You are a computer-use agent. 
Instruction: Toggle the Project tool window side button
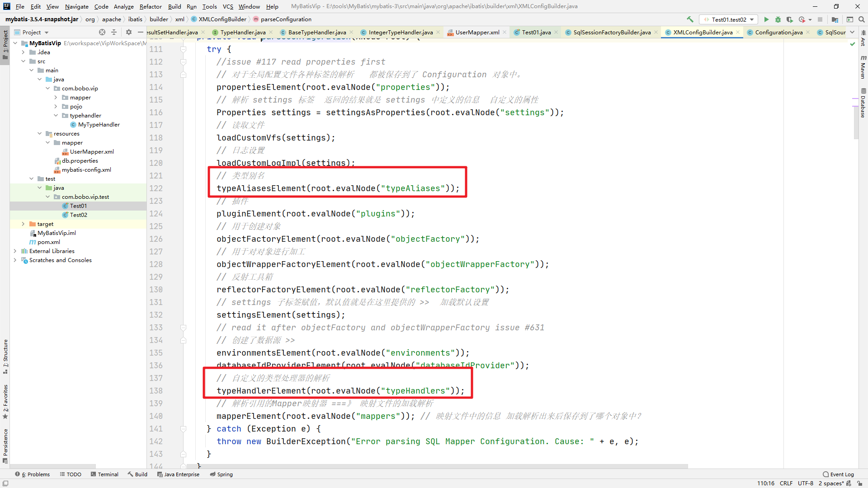[5, 45]
